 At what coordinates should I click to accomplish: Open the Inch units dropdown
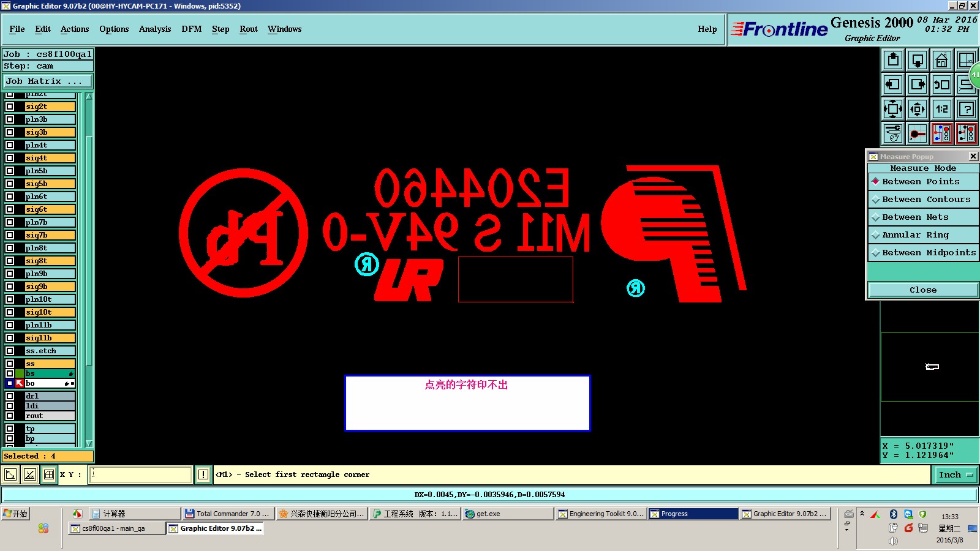click(x=956, y=474)
